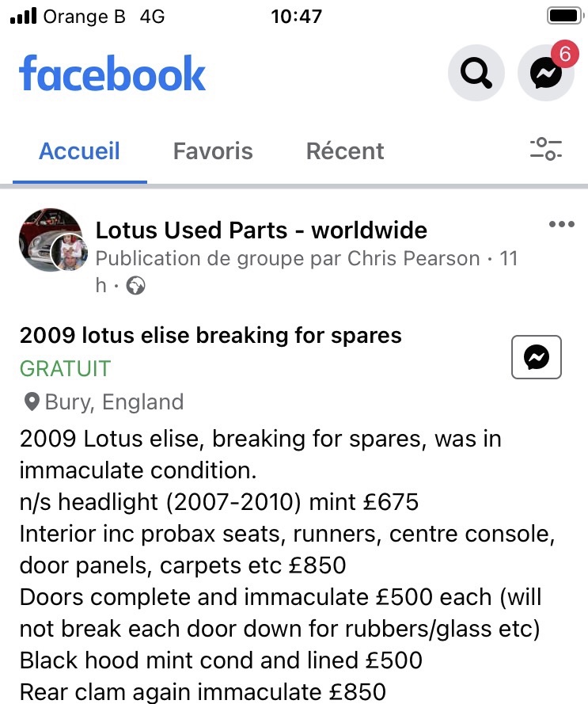Open listing title 2009 lotus elise
588x704 pixels.
pyautogui.click(x=211, y=335)
